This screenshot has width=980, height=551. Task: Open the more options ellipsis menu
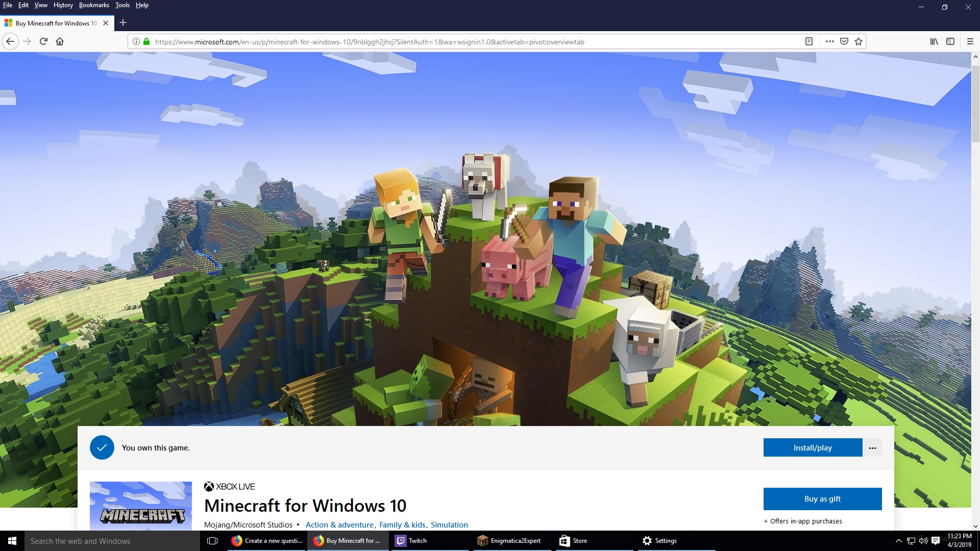click(872, 447)
